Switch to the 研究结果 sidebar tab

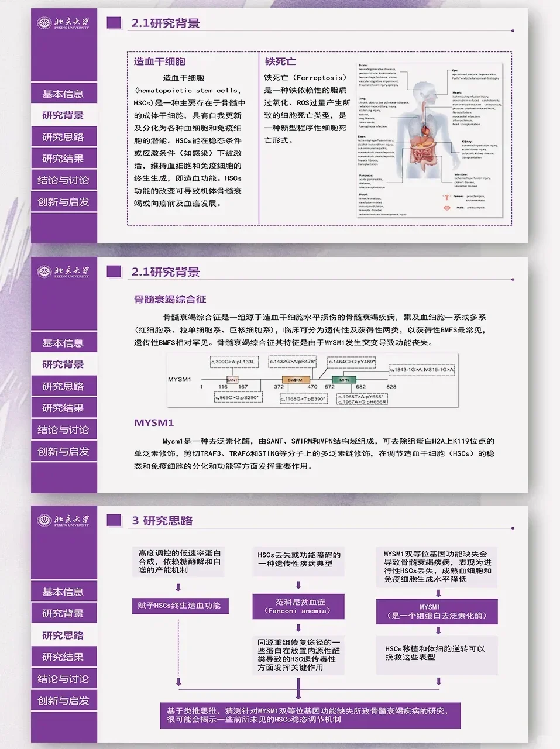64,158
